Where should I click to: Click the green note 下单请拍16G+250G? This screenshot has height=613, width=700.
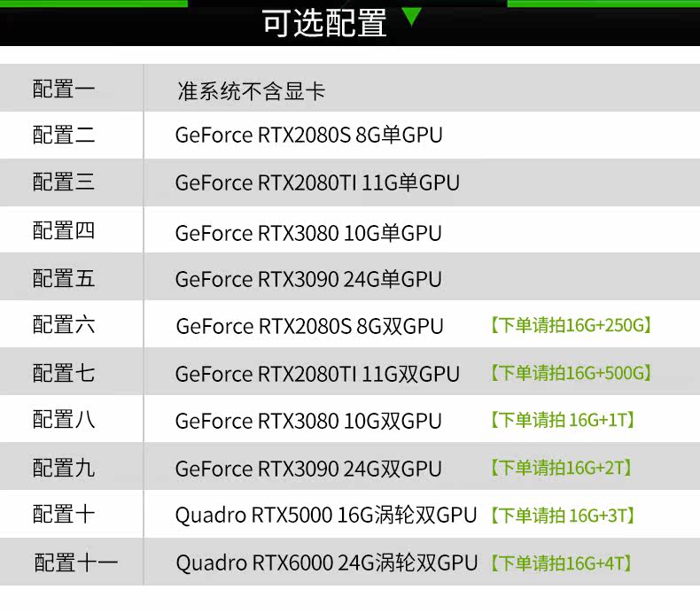571,325
